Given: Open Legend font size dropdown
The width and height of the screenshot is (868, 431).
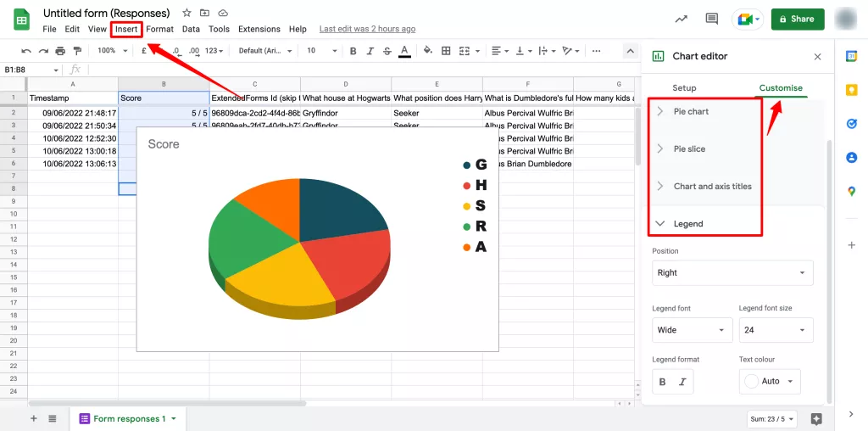Looking at the screenshot, I should pyautogui.click(x=776, y=330).
